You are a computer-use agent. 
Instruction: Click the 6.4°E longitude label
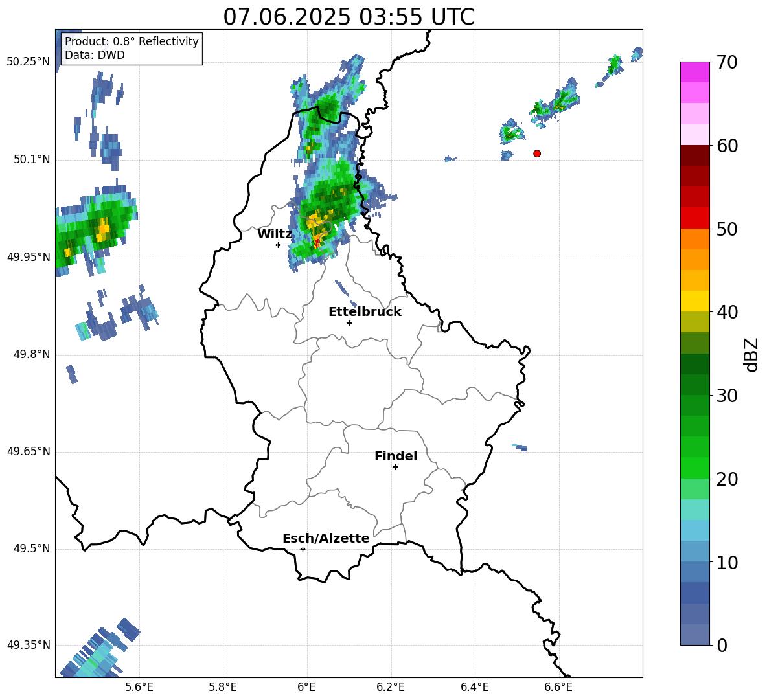[474, 687]
